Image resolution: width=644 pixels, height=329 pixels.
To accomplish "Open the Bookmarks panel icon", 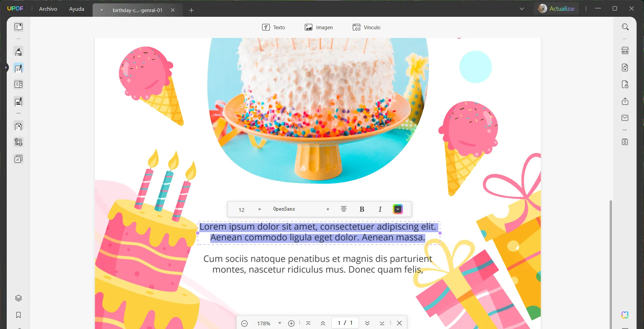I will click(x=18, y=315).
